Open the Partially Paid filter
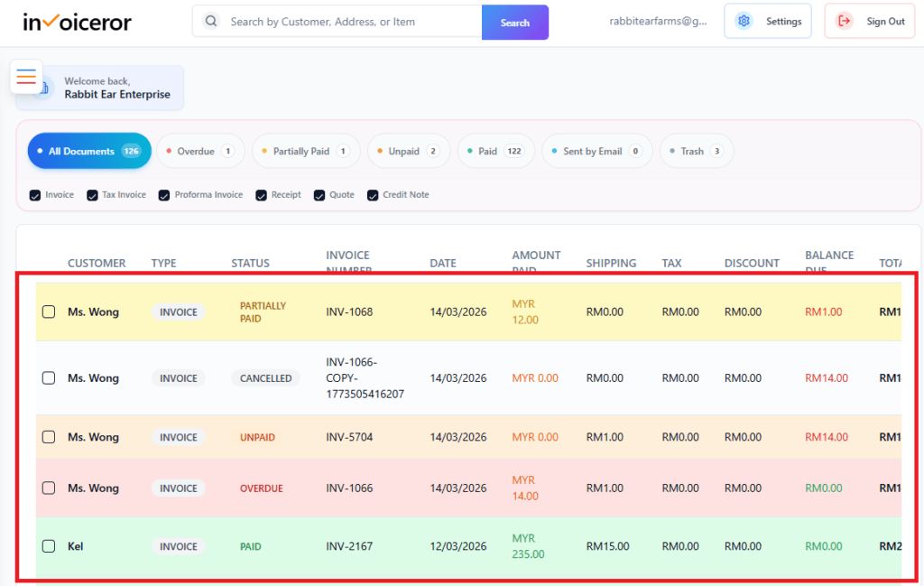924x586 pixels. click(305, 151)
